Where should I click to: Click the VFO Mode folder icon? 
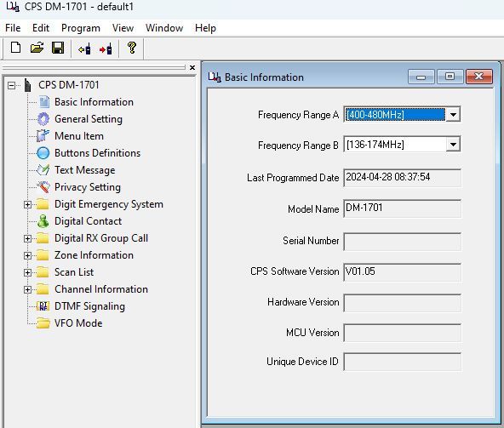[x=43, y=323]
